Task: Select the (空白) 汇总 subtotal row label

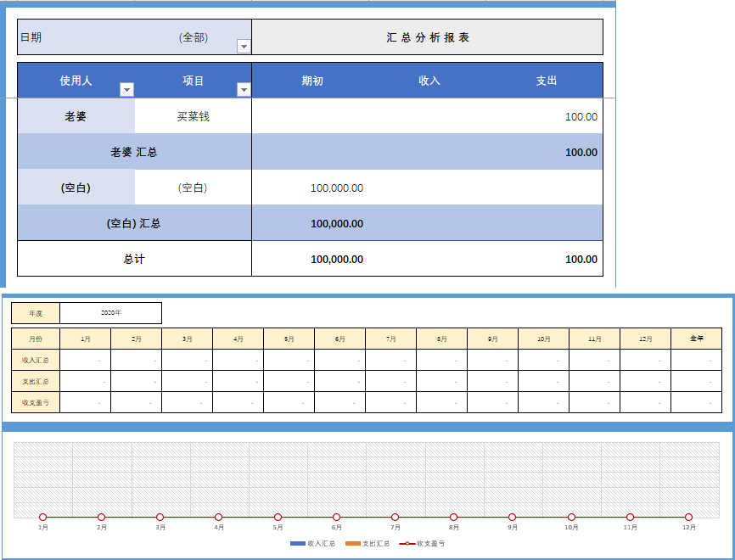Action: pos(134,223)
